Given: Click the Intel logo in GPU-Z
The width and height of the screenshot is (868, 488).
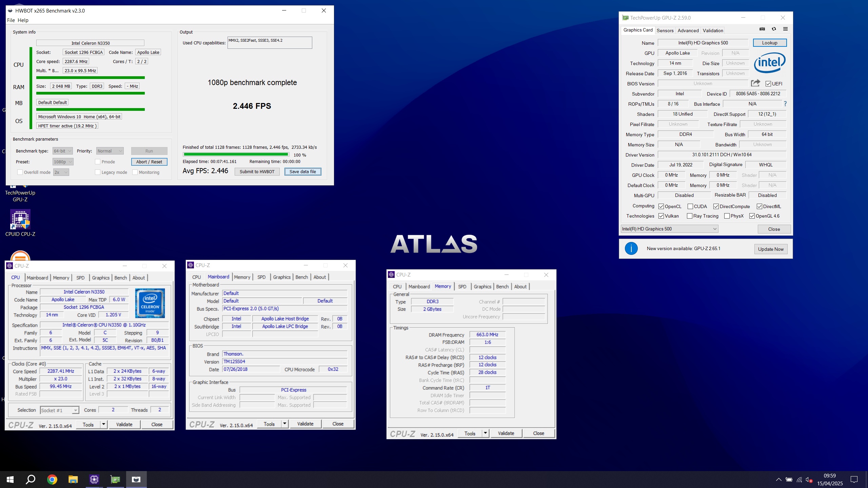Looking at the screenshot, I should (770, 62).
